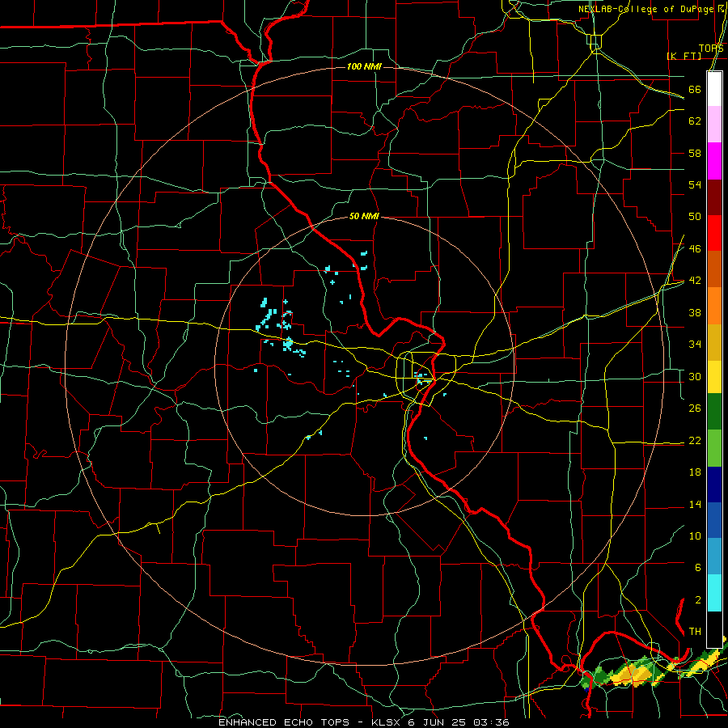Select the light green legend swatch
Viewport: 728px width, 728px height.
[x=714, y=448]
